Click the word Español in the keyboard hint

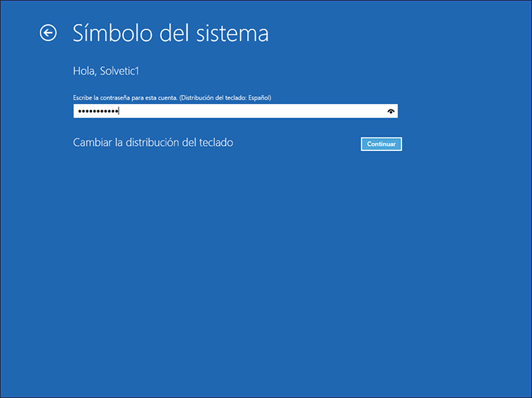[258, 98]
